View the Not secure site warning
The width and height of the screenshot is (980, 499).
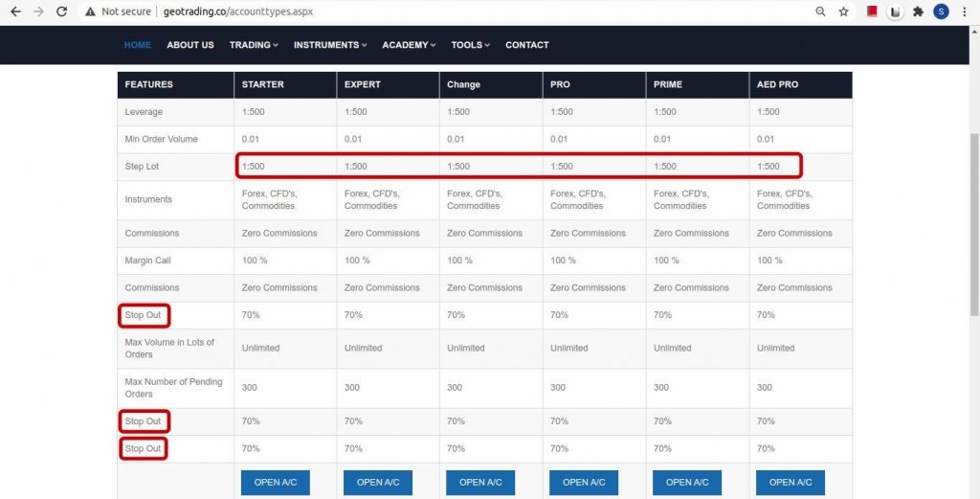coord(118,11)
